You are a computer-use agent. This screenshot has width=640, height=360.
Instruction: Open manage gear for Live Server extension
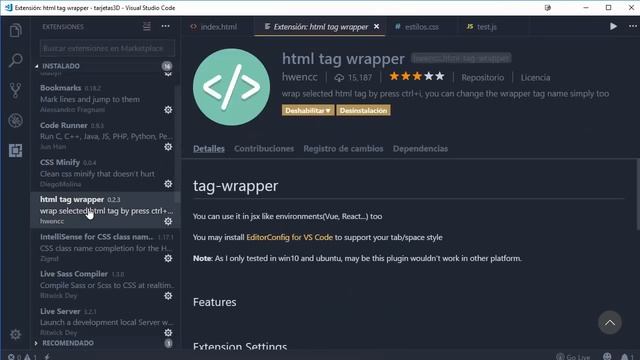[x=168, y=333]
